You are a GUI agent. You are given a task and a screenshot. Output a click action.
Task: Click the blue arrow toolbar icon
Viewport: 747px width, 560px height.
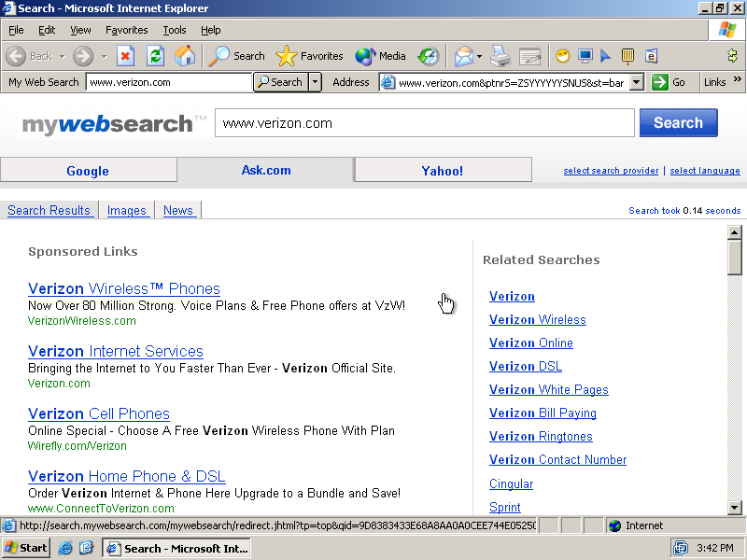pos(605,56)
